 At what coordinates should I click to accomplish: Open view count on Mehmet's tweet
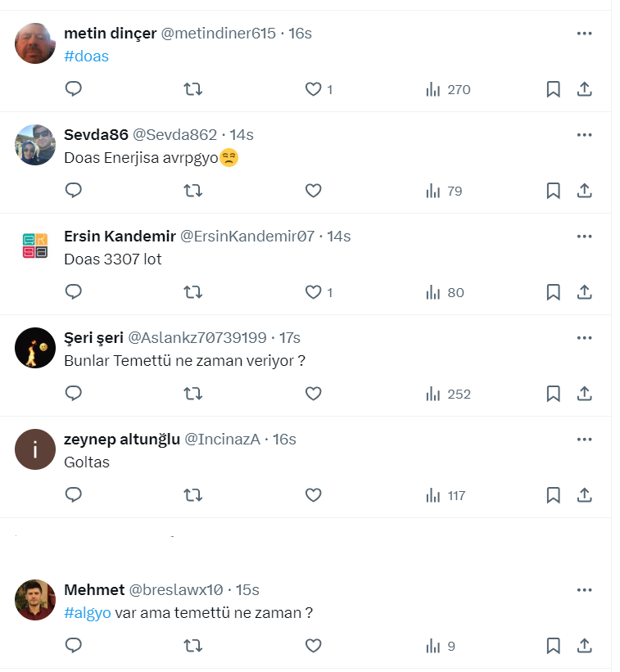(x=441, y=646)
